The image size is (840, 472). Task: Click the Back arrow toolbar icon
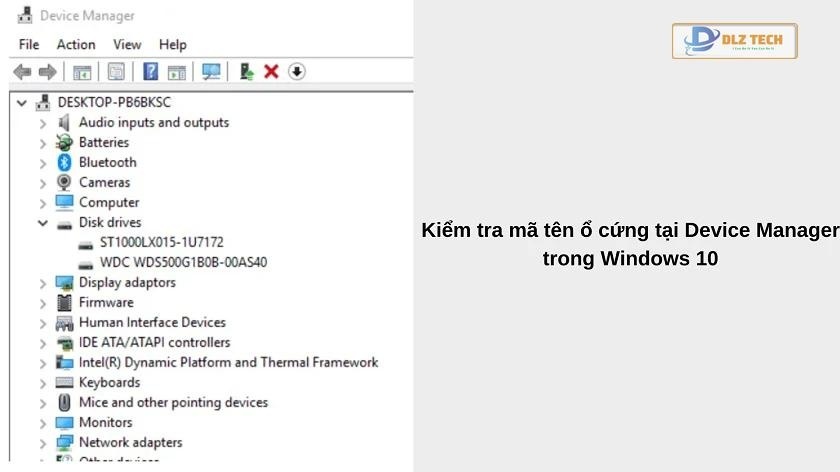click(22, 71)
